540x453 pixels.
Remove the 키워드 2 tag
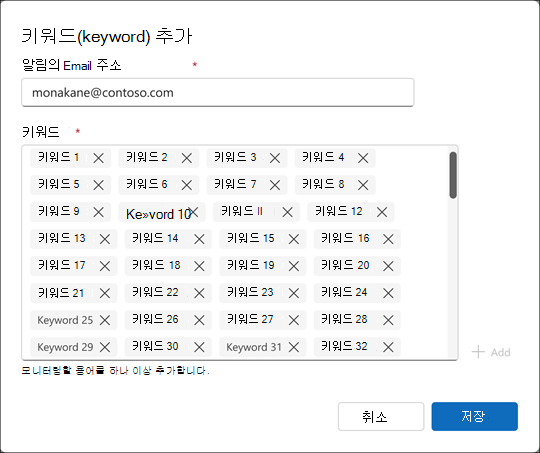187,158
